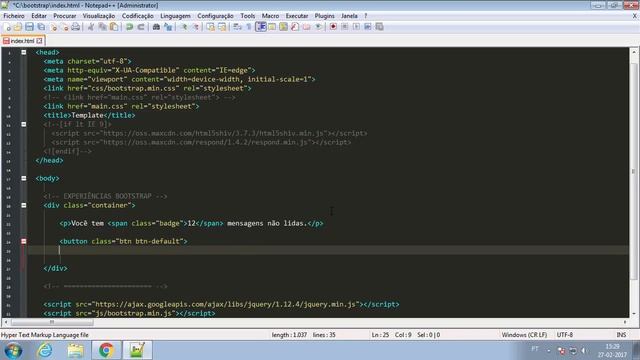
Task: Toggle the highlighted indent guide button
Action: click(x=260, y=27)
